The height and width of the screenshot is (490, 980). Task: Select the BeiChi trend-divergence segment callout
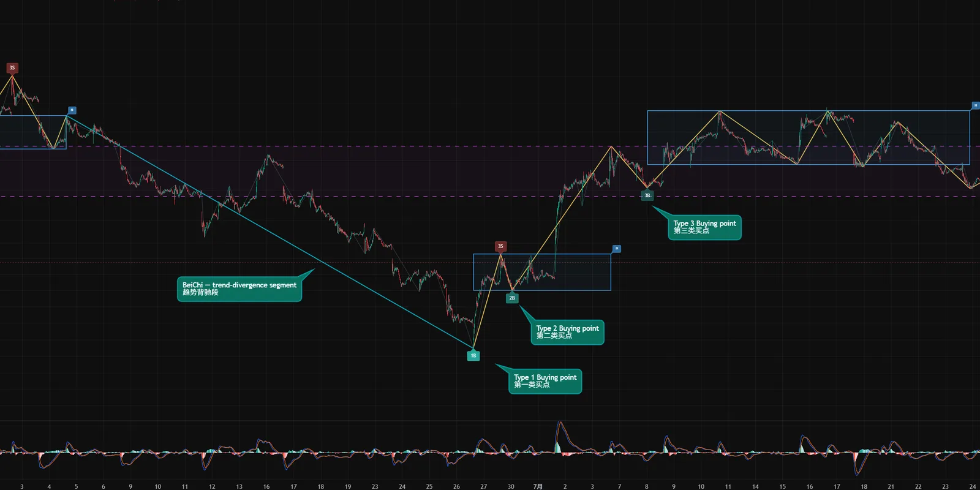pyautogui.click(x=239, y=288)
